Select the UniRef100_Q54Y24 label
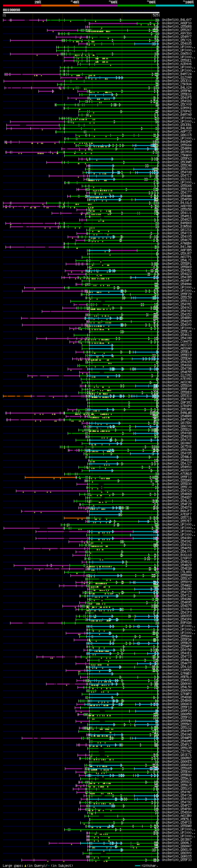Viewport: 197px width, 868px height. pos(177,491)
